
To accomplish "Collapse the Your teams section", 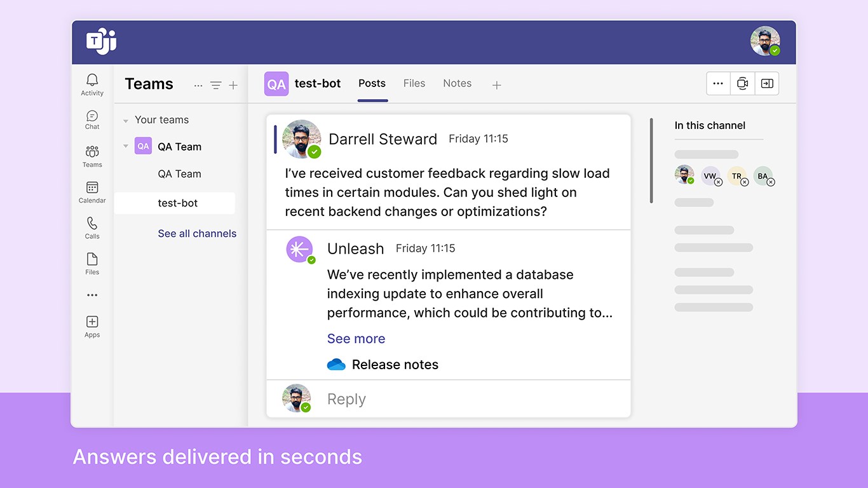I will [126, 121].
